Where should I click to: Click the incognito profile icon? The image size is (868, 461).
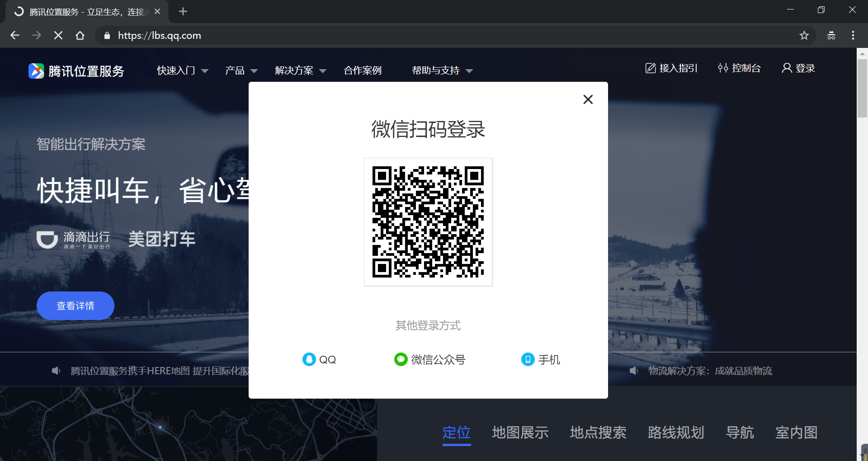coord(831,35)
